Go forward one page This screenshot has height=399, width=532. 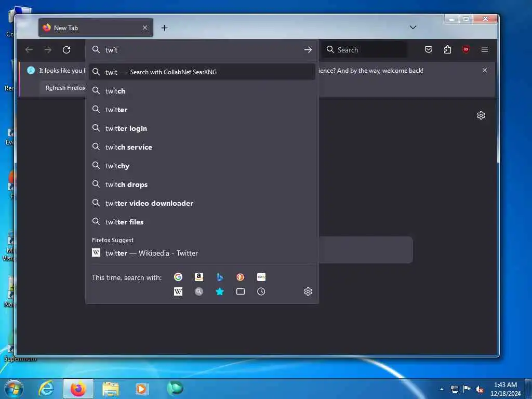(48, 50)
